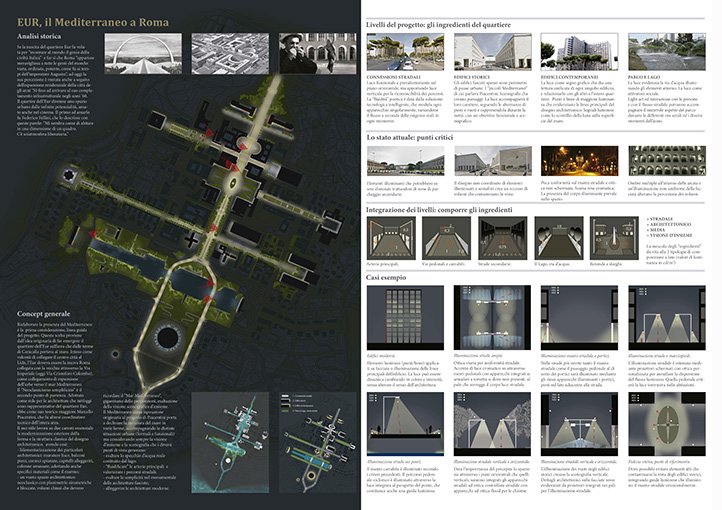Image resolution: width=722 pixels, height=510 pixels.
Task: Open the 'Arterie principali' diagram
Action: (391, 238)
